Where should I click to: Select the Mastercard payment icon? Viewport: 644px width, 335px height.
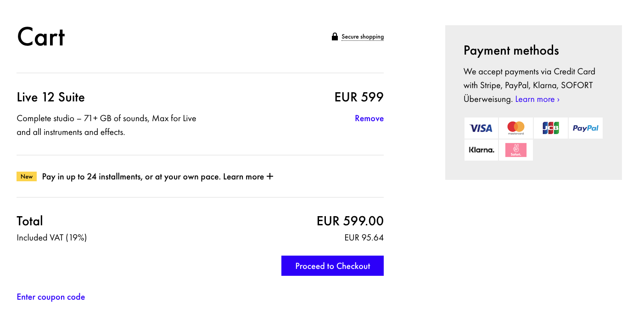pyautogui.click(x=516, y=128)
